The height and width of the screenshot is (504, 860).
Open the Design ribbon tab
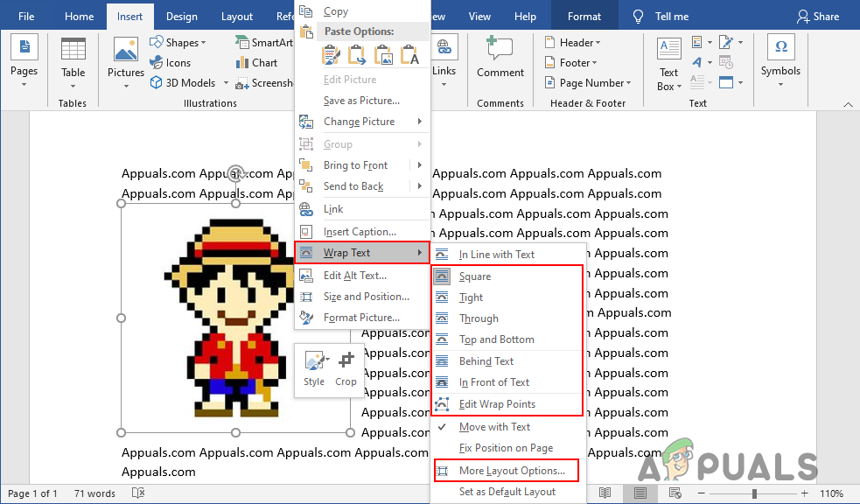coord(182,17)
